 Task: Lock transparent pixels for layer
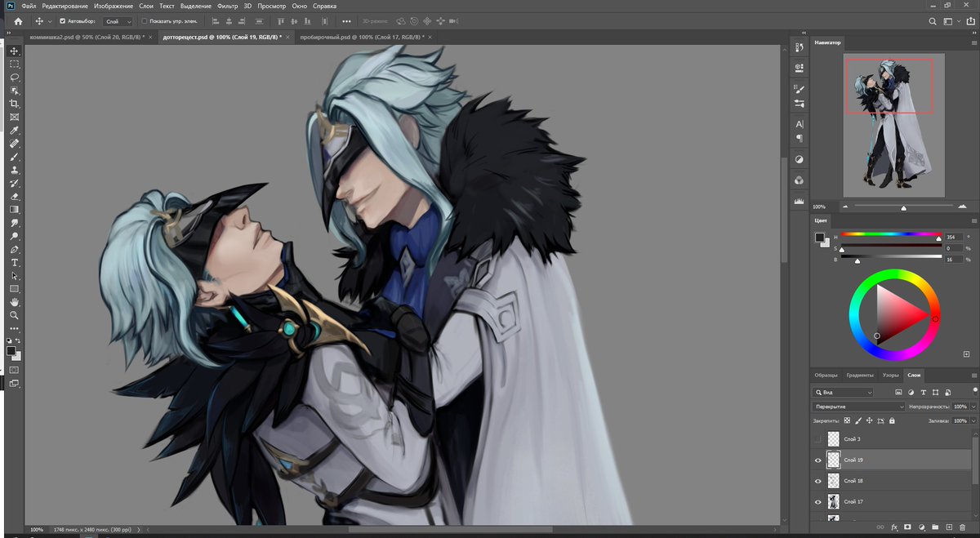click(x=847, y=420)
